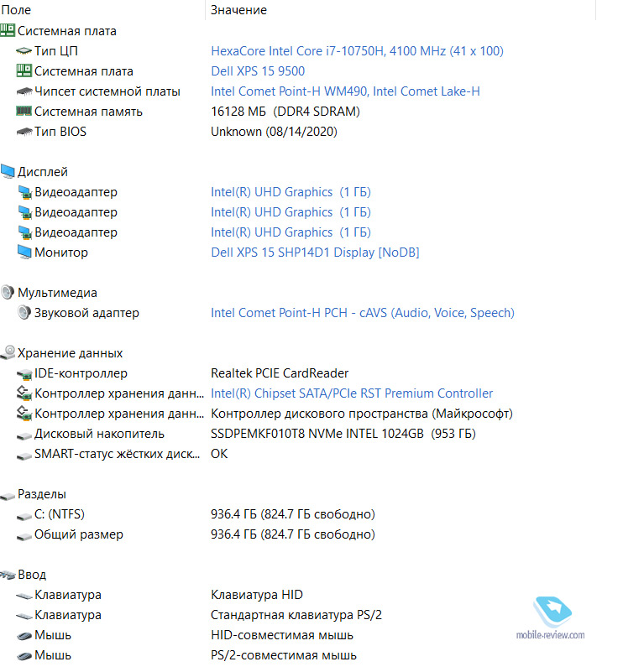Open Dell XPS 15 SHP14D1 Display link
The image size is (623, 672).
315,253
